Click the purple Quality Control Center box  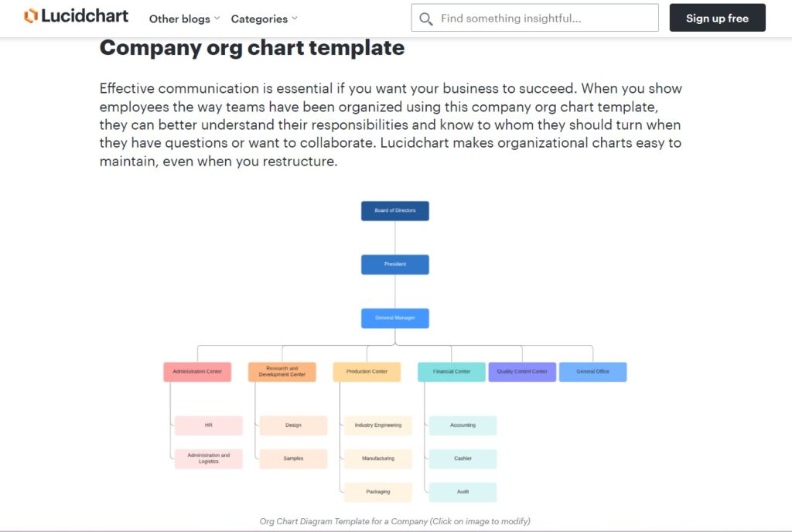pos(522,371)
